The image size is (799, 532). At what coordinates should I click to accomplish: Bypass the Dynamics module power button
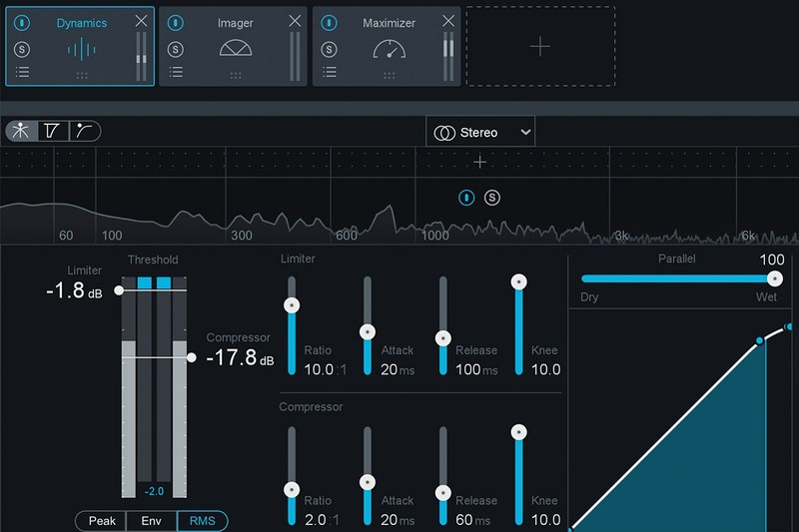point(21,22)
